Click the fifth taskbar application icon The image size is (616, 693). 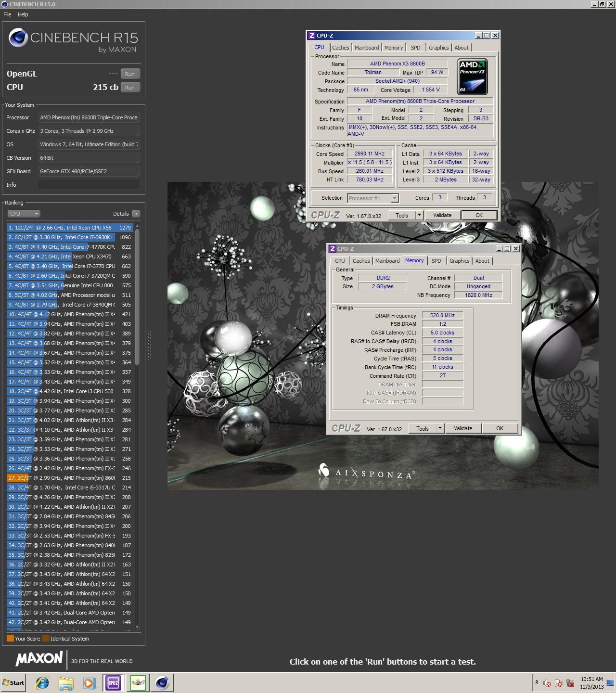click(138, 682)
